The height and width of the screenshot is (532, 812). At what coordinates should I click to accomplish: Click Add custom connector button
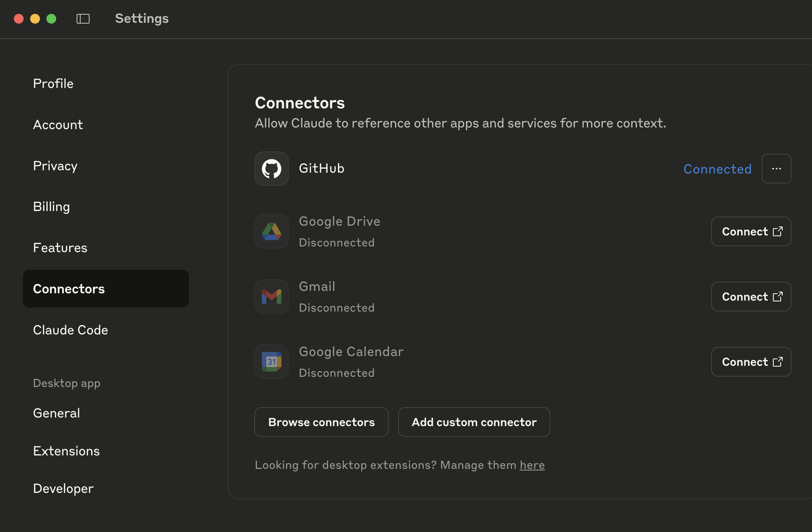click(x=474, y=422)
